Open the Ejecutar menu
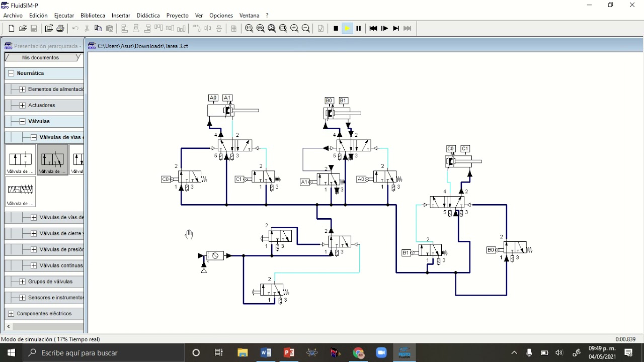 pyautogui.click(x=64, y=16)
